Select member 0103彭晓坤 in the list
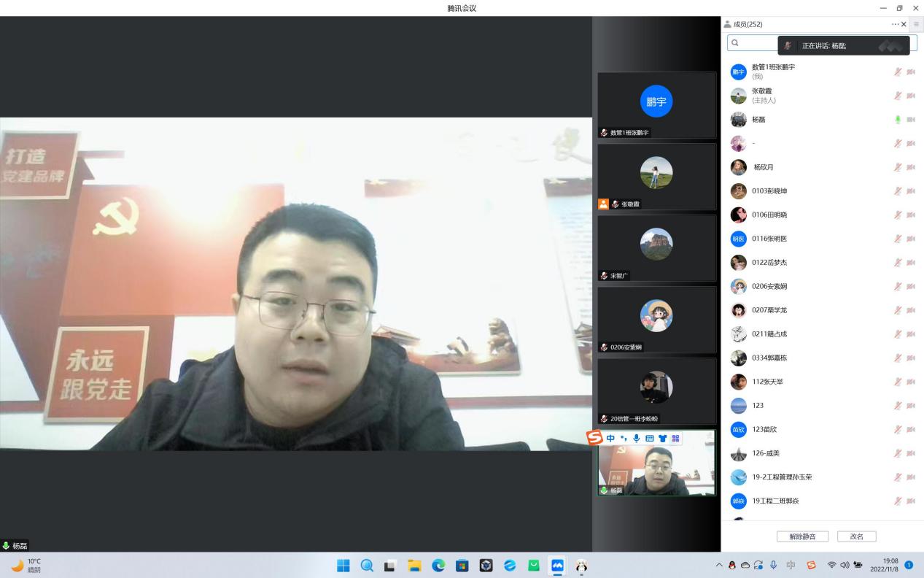 tap(769, 191)
